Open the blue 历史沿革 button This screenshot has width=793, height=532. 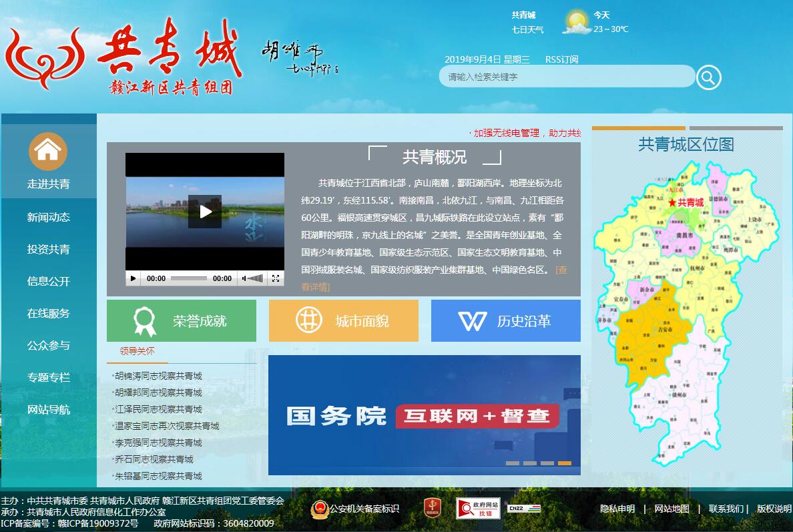click(505, 321)
